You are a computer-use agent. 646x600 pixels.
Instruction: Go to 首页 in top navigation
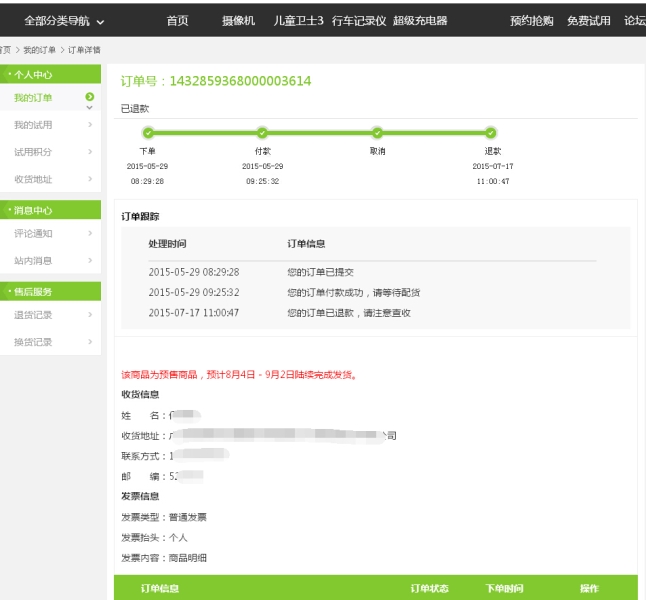[x=177, y=20]
